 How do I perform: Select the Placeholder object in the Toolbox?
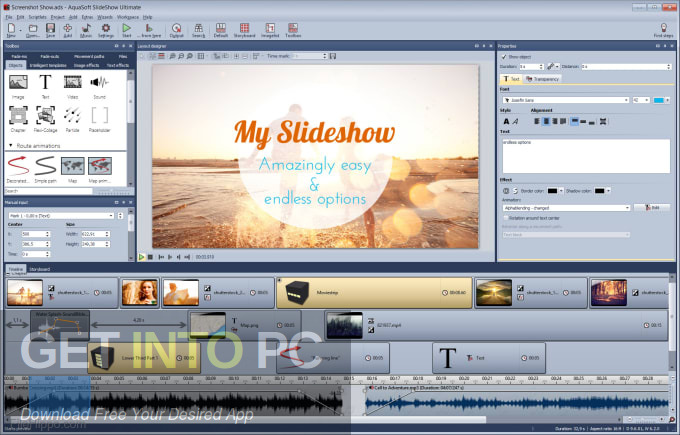click(99, 119)
